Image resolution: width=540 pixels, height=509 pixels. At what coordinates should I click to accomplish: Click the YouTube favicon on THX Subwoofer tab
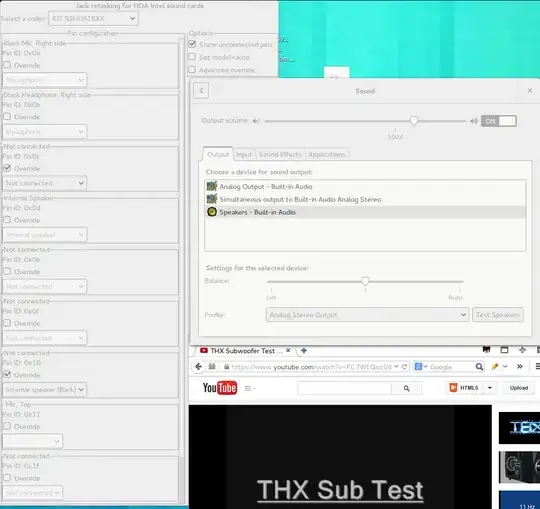(x=204, y=351)
